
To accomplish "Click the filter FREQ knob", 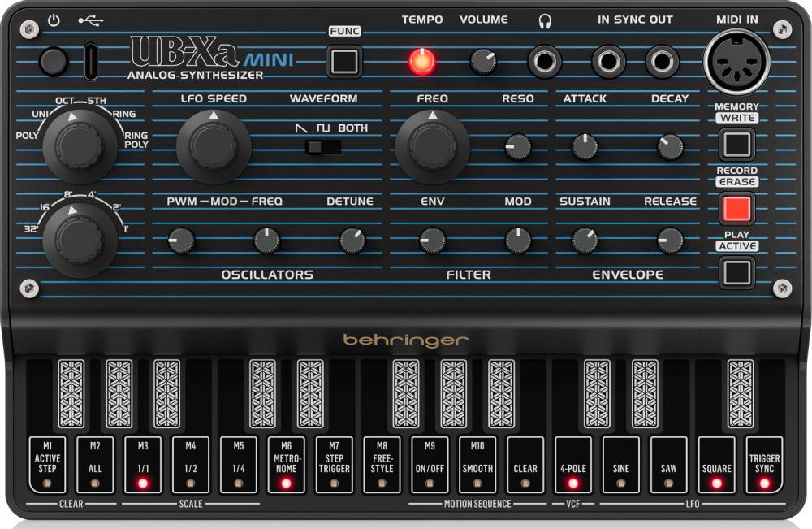I will [x=433, y=145].
